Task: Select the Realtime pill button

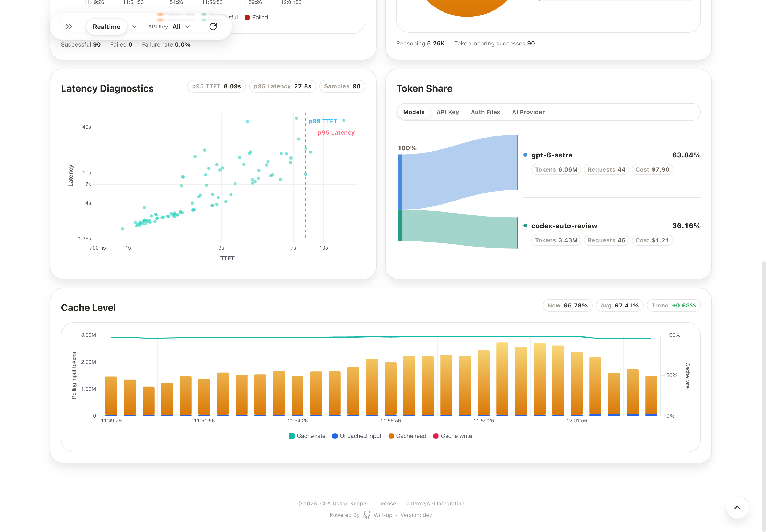Action: click(x=107, y=27)
